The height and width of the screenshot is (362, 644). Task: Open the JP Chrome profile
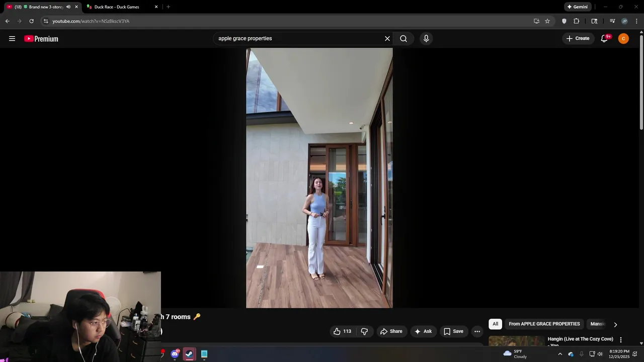pos(624,21)
